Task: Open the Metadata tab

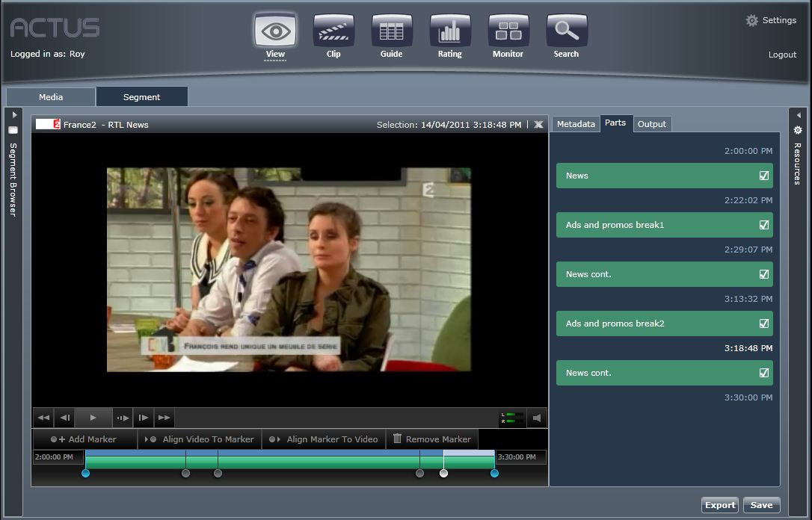Action: pyautogui.click(x=576, y=124)
